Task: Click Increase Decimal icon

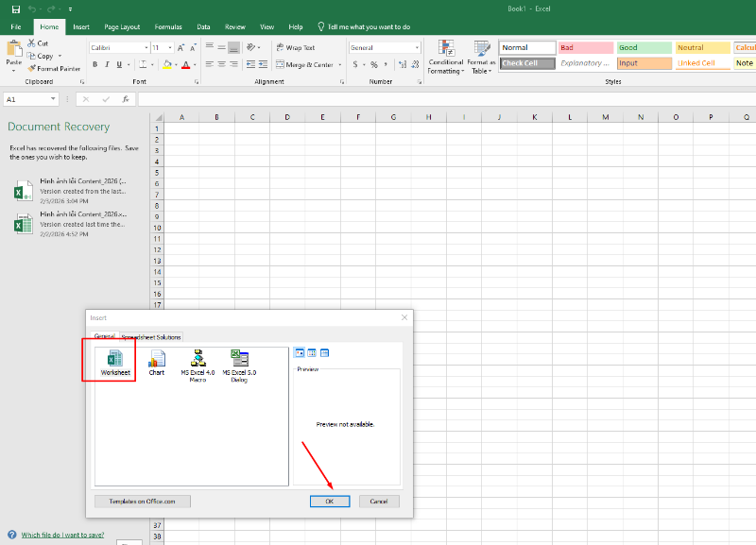Action: coord(403,64)
